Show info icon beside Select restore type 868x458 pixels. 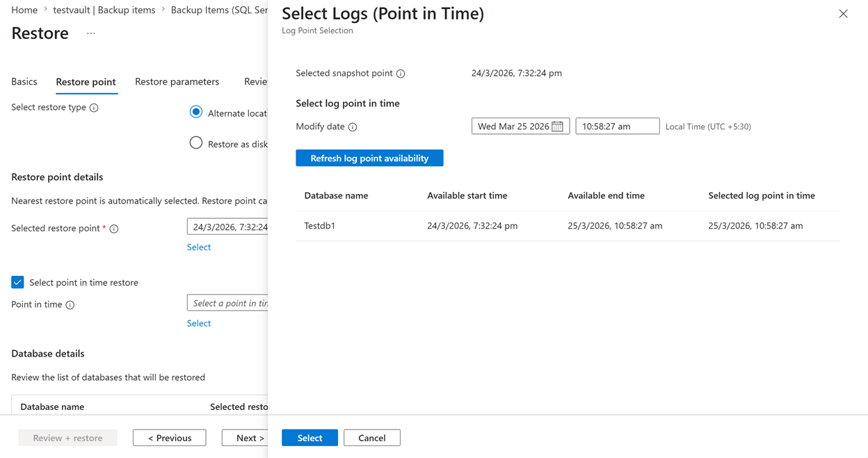(94, 108)
